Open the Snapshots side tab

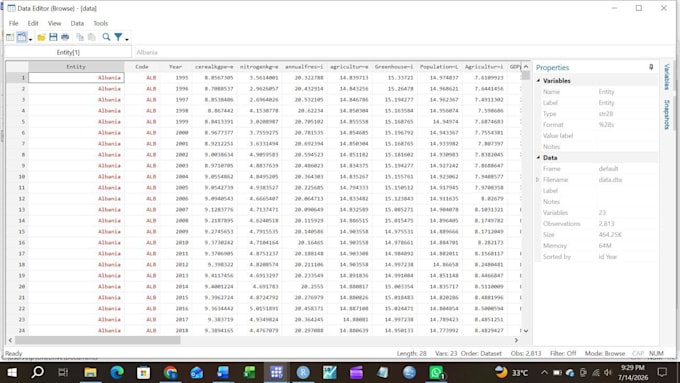(x=667, y=115)
